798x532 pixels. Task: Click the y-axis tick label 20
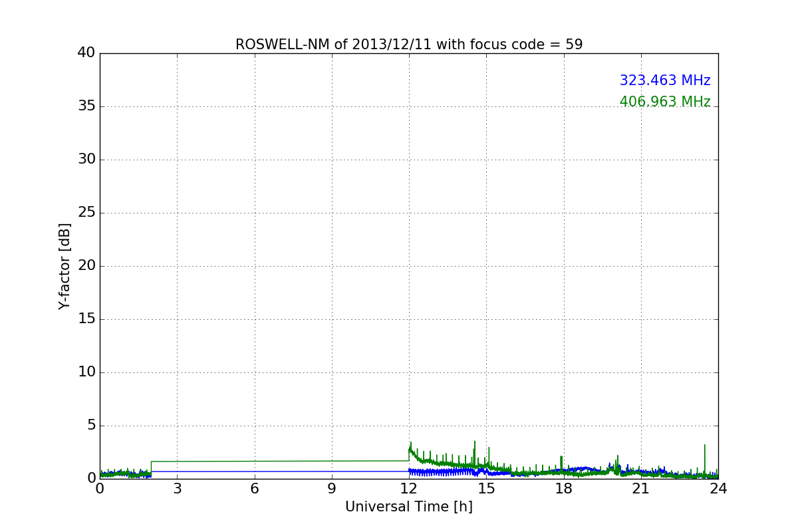(86, 266)
